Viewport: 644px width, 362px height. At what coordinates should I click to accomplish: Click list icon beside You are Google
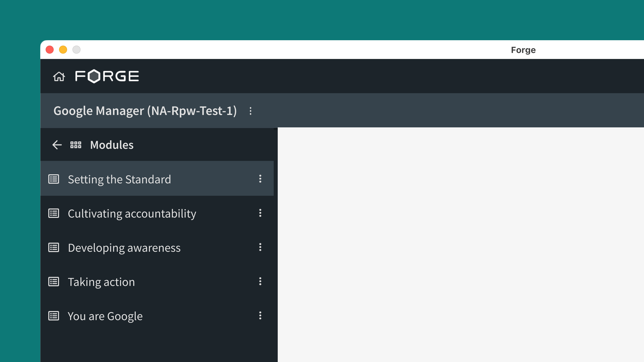coord(53,316)
